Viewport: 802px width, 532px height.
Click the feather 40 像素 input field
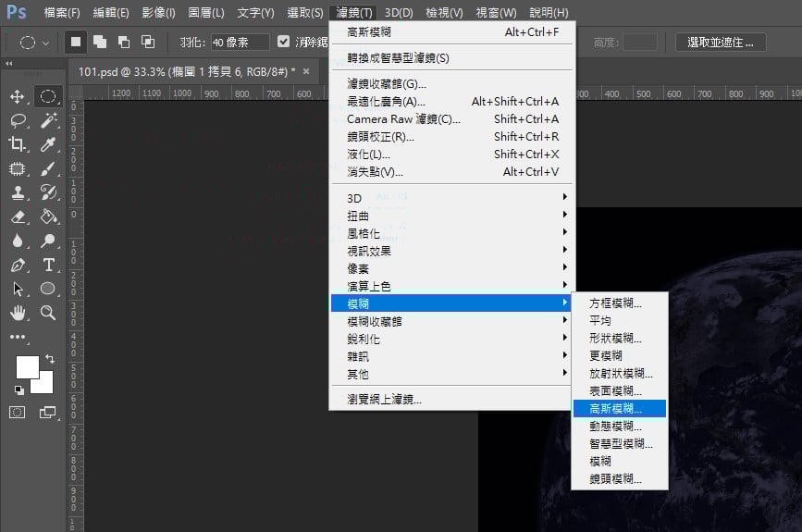click(x=240, y=43)
